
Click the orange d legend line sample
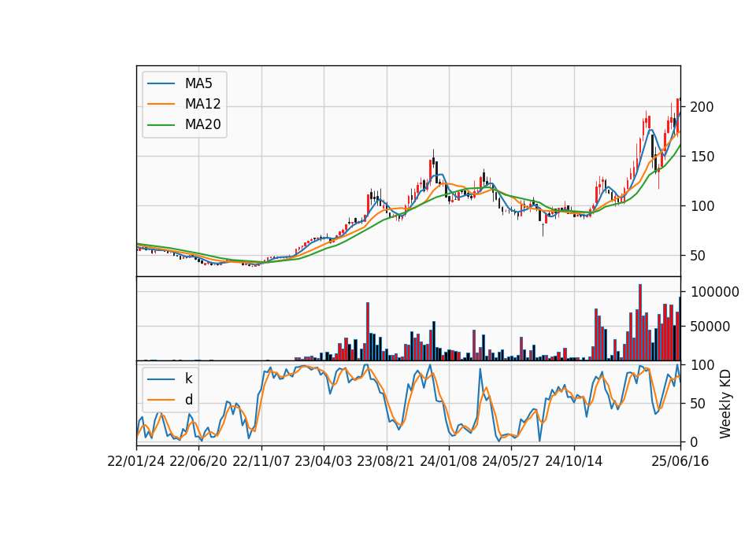click(161, 400)
